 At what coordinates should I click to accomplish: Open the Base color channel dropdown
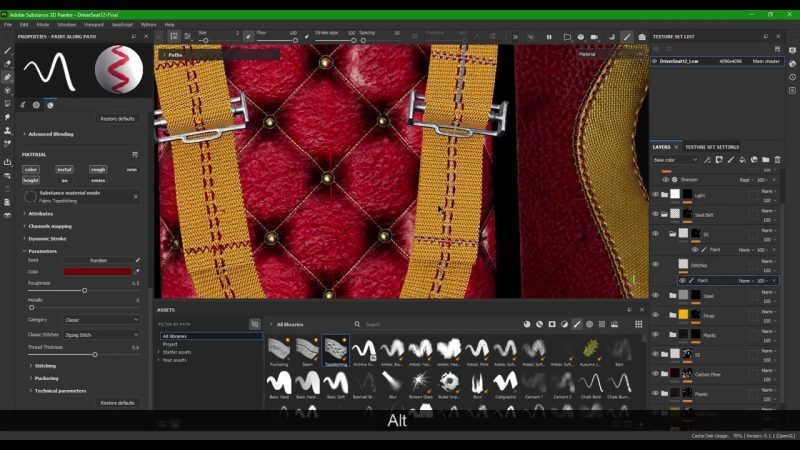click(x=676, y=159)
